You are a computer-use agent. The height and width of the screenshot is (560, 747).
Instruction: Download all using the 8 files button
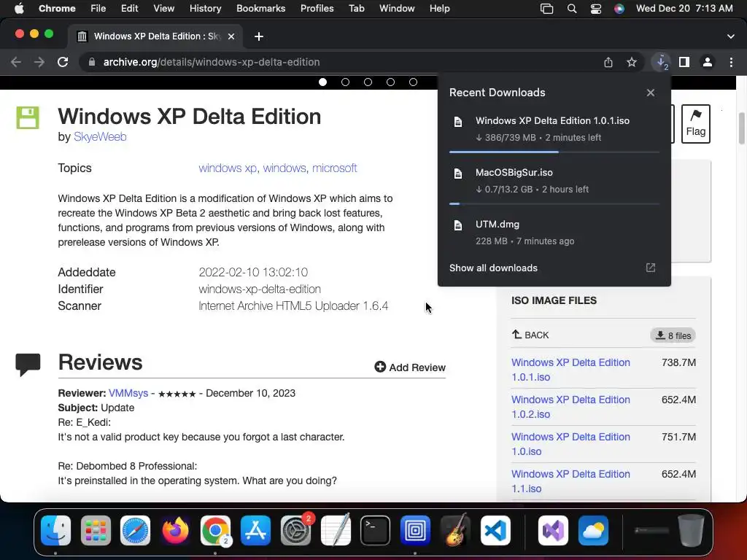point(673,335)
